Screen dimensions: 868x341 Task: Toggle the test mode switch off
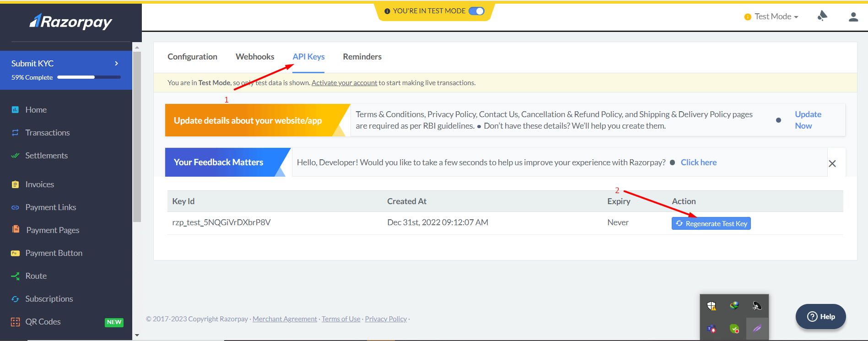coord(476,11)
